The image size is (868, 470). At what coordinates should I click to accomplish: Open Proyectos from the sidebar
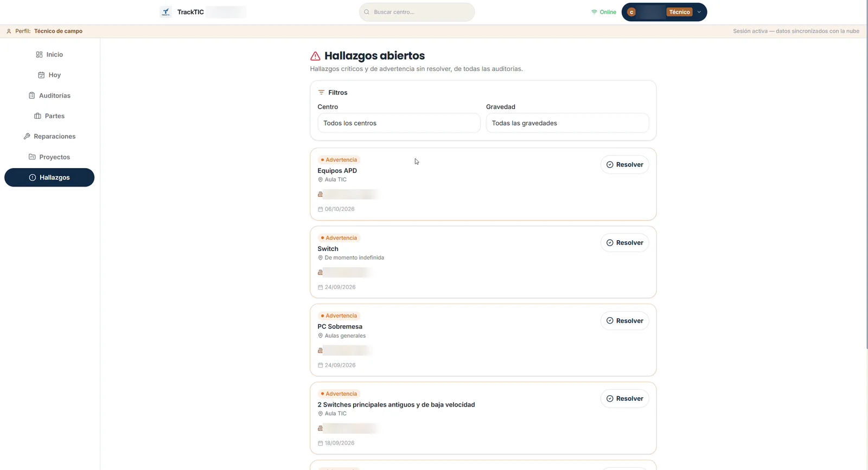[x=49, y=157]
